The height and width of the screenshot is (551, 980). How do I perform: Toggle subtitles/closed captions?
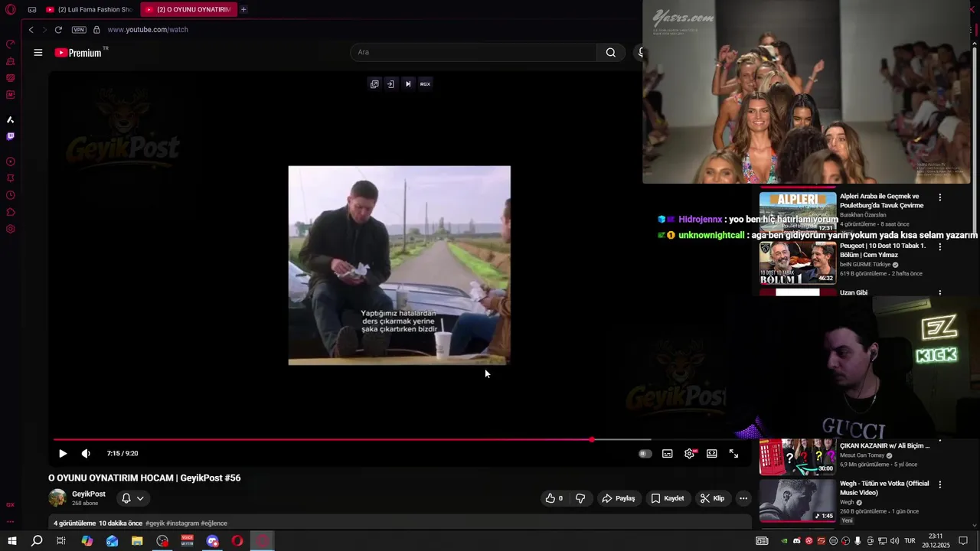[668, 454]
